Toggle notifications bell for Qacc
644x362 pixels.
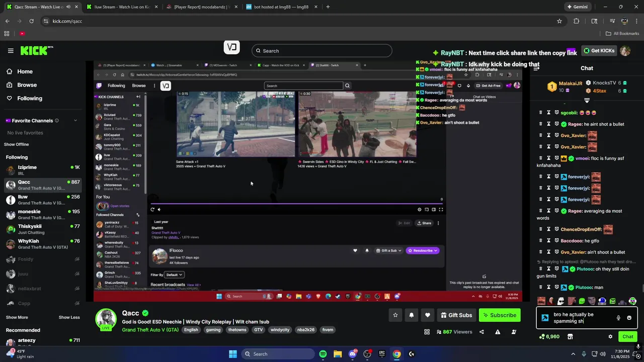click(x=412, y=315)
